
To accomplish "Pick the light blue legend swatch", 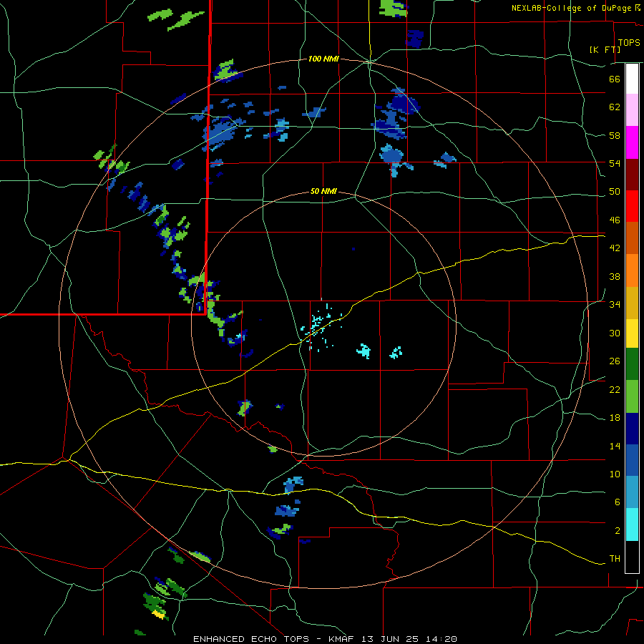I will click(632, 492).
